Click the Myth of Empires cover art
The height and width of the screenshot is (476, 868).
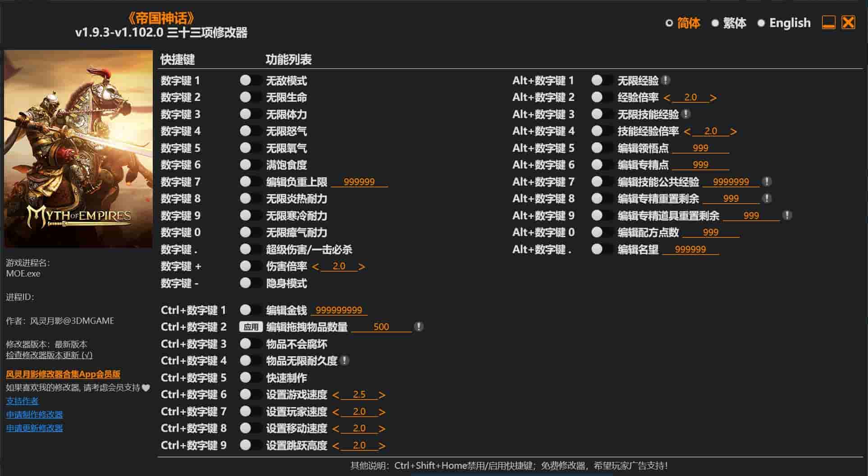pos(78,149)
